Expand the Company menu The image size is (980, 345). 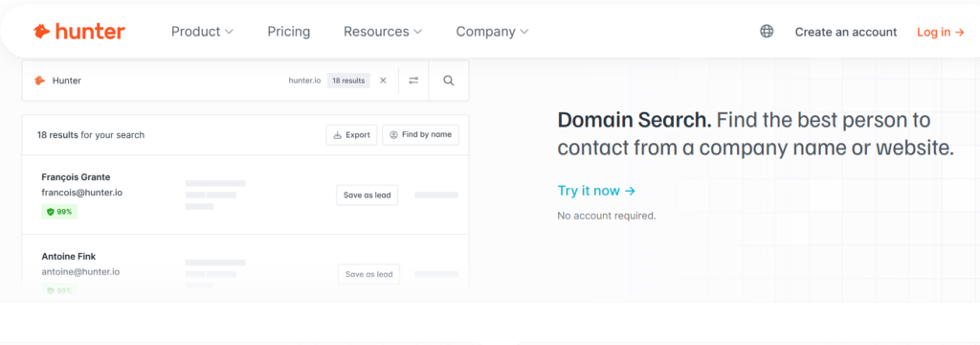pyautogui.click(x=492, y=32)
